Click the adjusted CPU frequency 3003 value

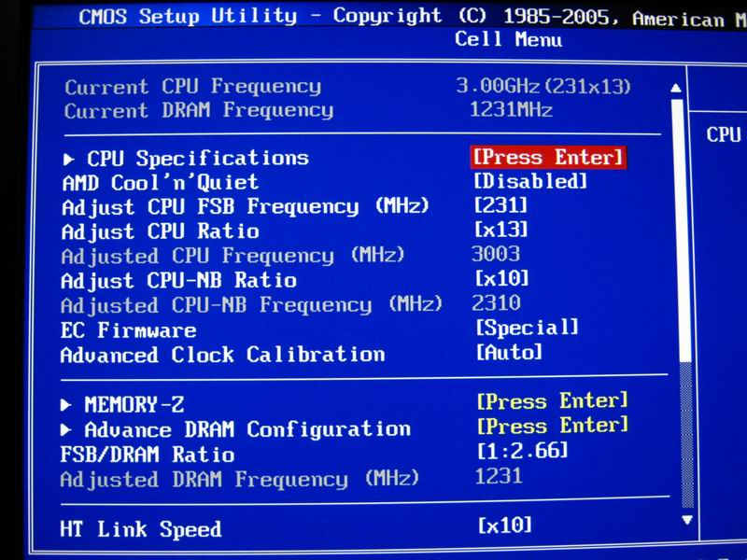[x=496, y=254]
